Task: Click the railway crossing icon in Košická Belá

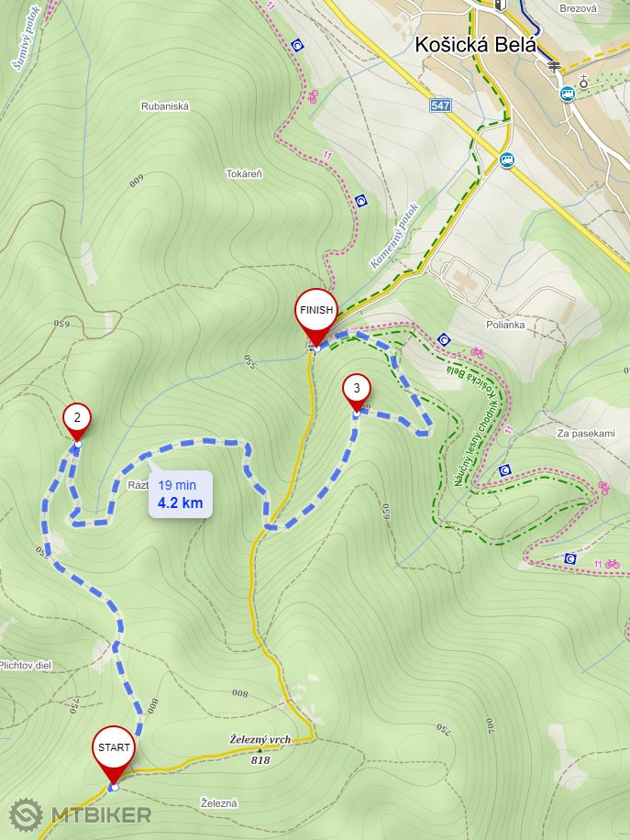Action: click(555, 67)
